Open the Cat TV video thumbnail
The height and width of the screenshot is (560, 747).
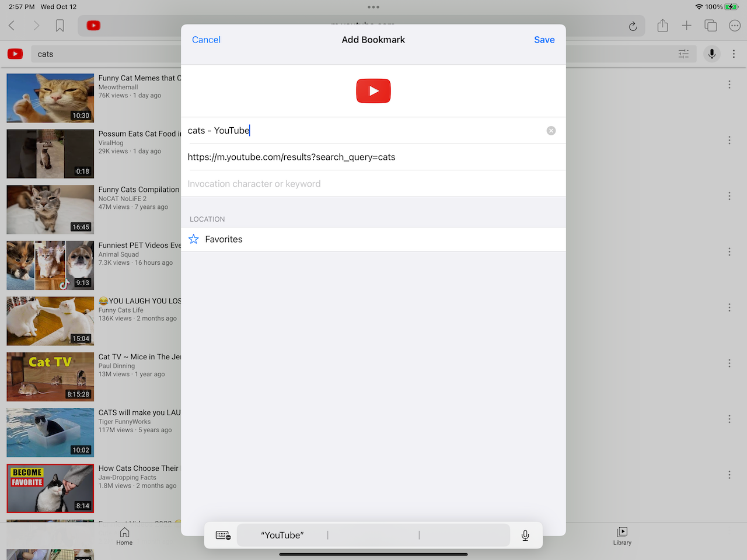click(50, 377)
